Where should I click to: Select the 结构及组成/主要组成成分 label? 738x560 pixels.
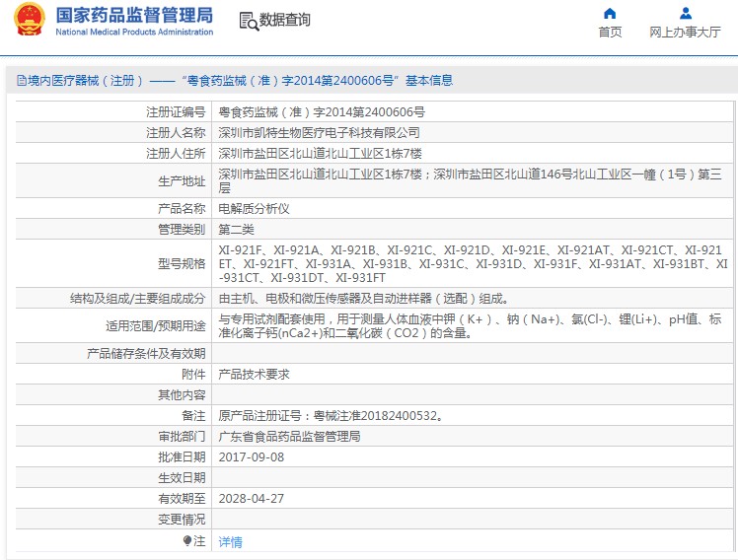click(x=138, y=298)
